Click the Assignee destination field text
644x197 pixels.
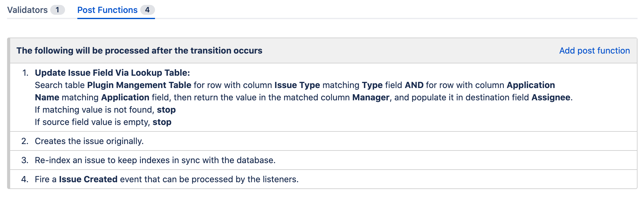[x=551, y=97]
